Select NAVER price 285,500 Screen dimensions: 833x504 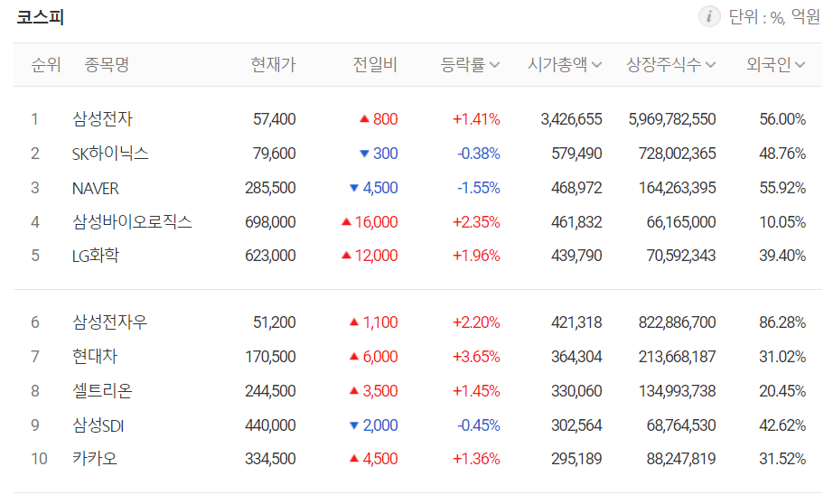point(270,188)
